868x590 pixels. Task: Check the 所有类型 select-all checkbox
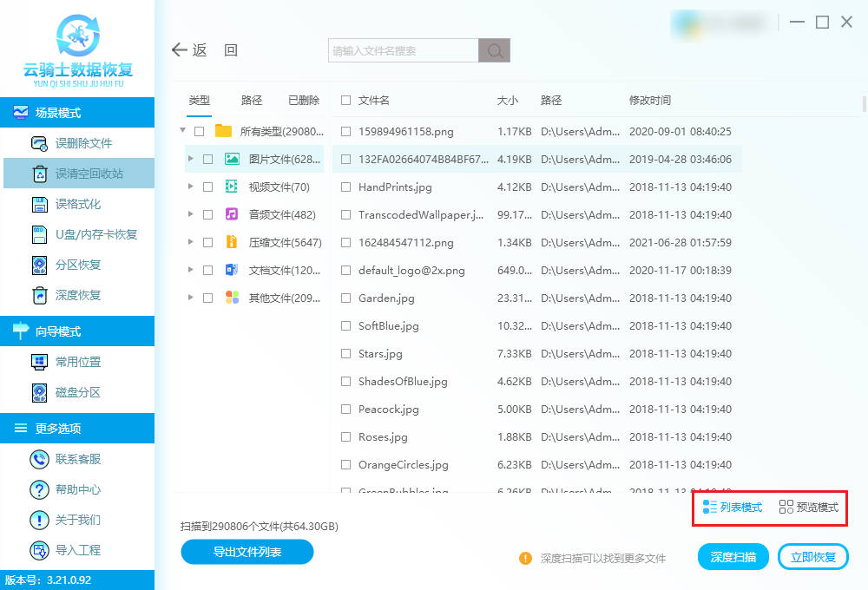[x=201, y=131]
